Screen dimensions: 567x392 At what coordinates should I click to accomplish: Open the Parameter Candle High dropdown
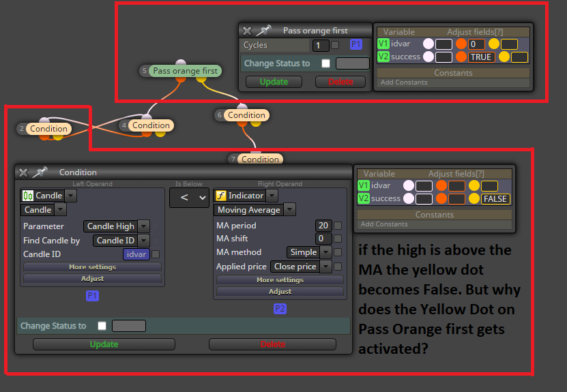pyautogui.click(x=144, y=226)
